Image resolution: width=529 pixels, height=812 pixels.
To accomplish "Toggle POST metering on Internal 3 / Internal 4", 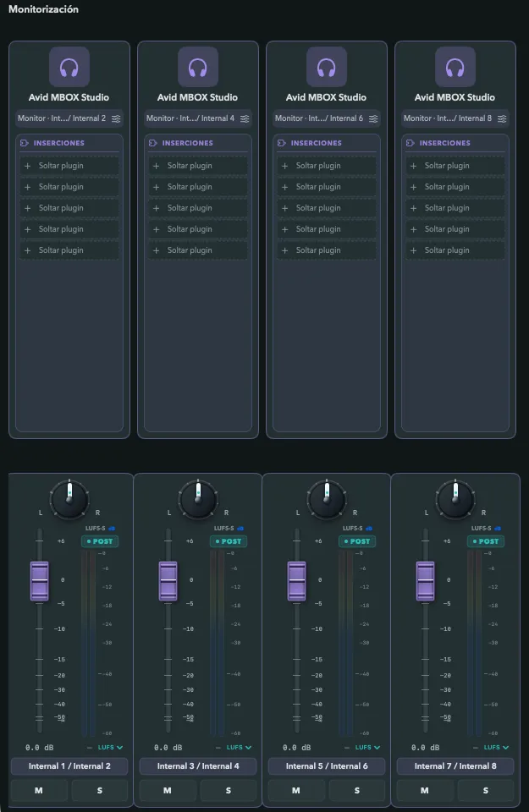I will coord(229,541).
